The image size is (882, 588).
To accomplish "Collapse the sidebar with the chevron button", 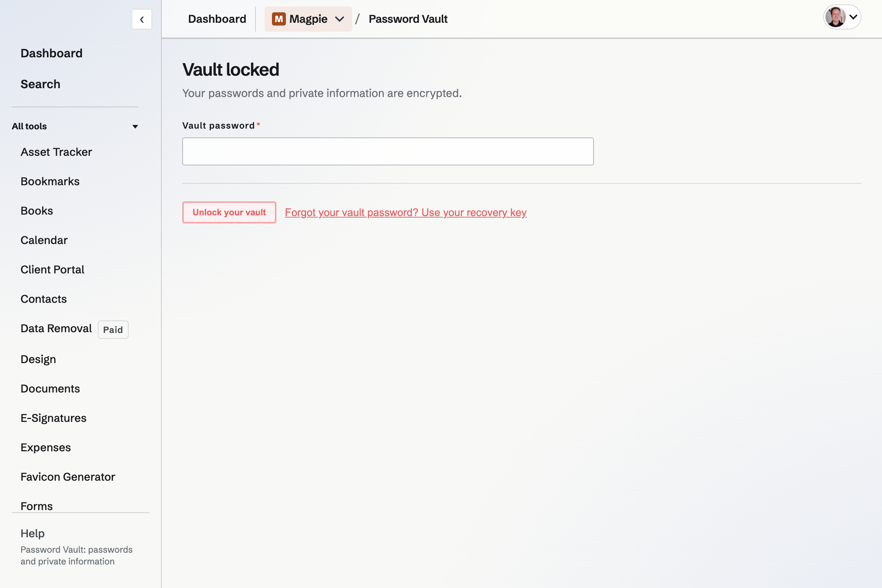I will click(142, 19).
